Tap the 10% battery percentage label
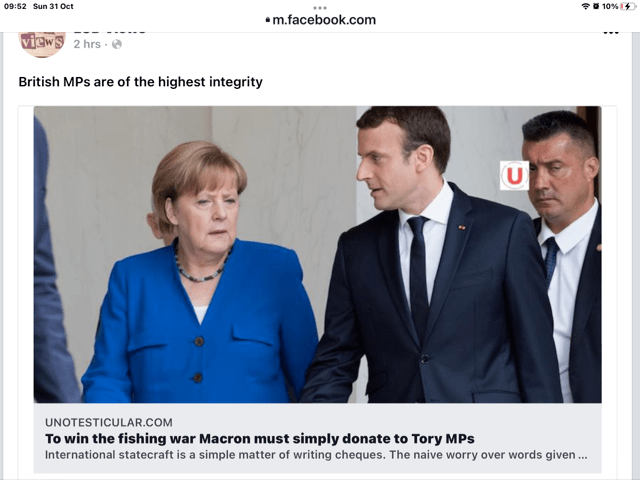Screen dimensions: 640x480 (610, 6)
